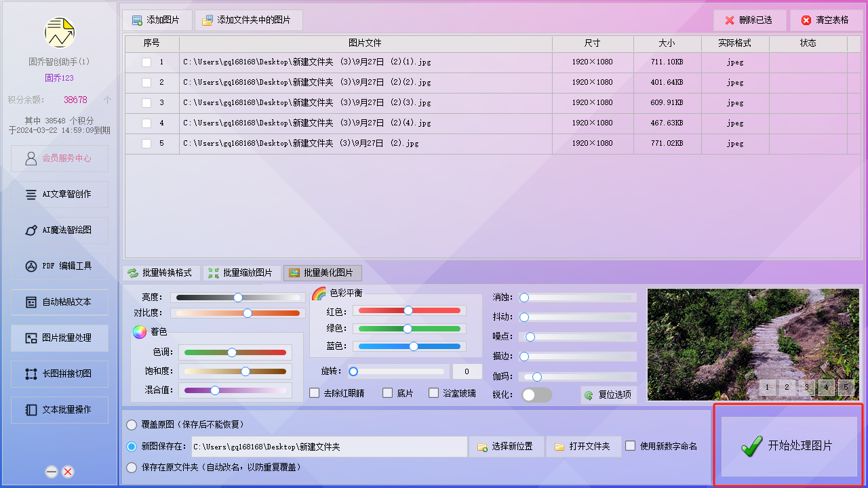The image size is (868, 488).
Task: Click the 亮度 brightness slider
Action: [238, 298]
